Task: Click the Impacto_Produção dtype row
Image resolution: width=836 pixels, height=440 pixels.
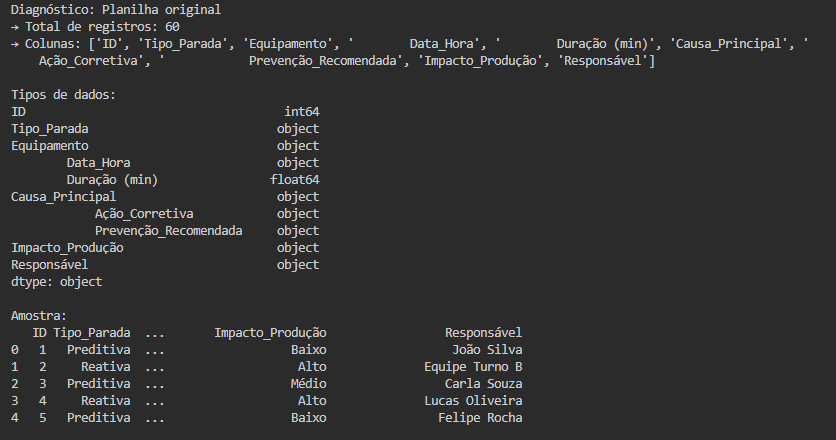Action: (x=165, y=249)
